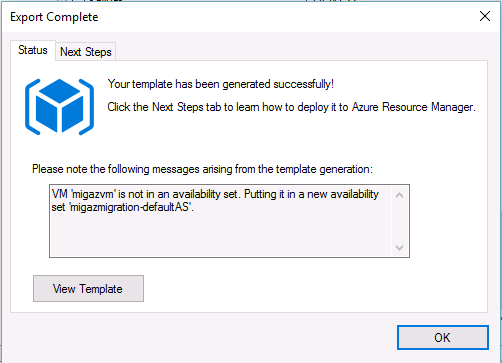Click the messages box scroll up arrow
502x363 pixels.
pyautogui.click(x=399, y=195)
